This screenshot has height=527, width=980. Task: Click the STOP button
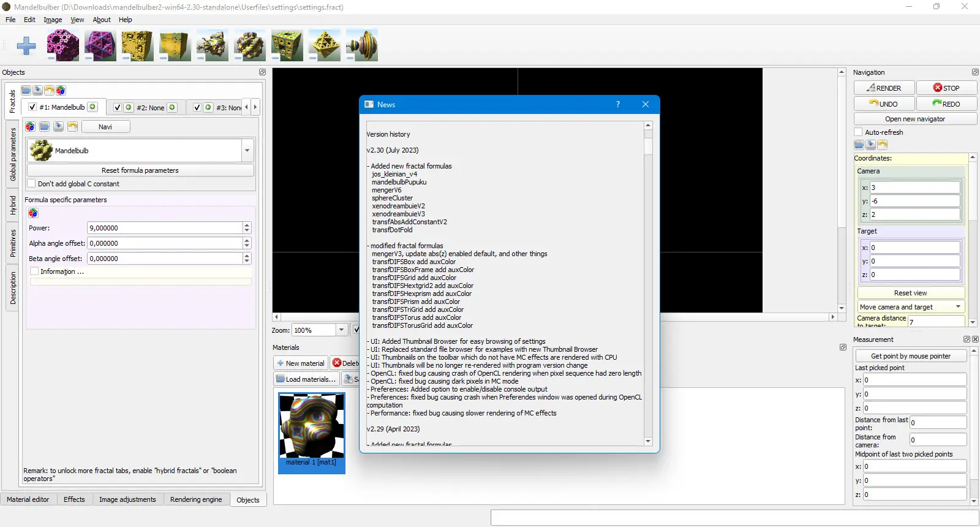pos(946,88)
